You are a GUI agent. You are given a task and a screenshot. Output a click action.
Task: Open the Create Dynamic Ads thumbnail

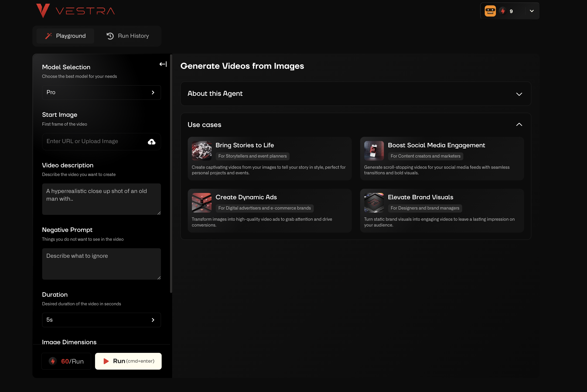pos(201,203)
